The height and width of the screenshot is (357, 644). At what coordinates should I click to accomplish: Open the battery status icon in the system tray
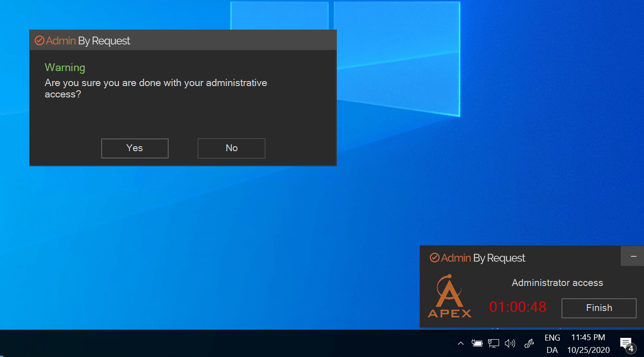click(477, 343)
